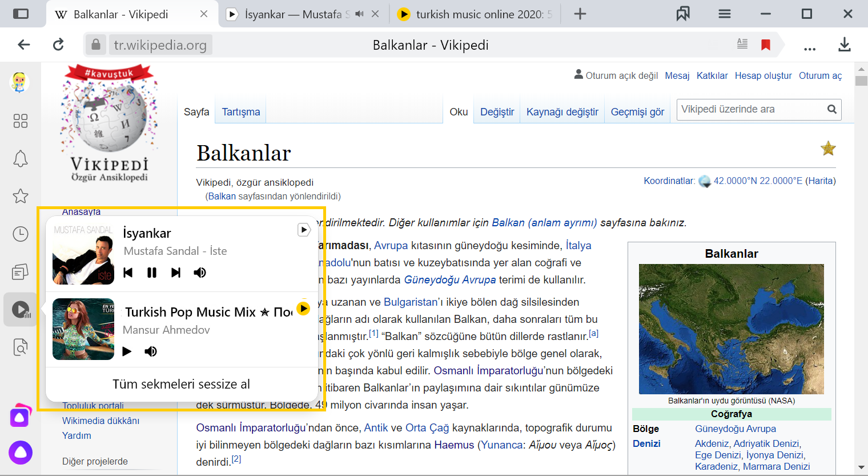Viewport: 868px width, 476px height.
Task: Close the Balkanlar - Vikipedi tab
Action: pos(204,14)
